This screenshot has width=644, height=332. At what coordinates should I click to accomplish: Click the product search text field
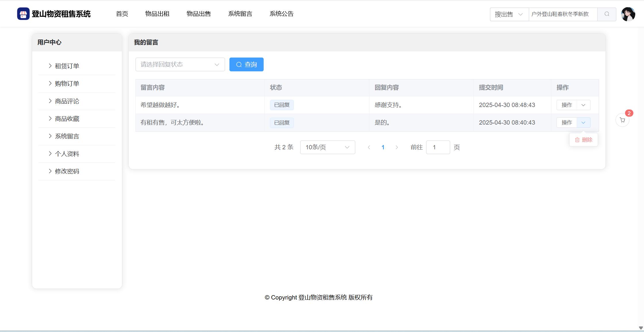[x=563, y=14]
